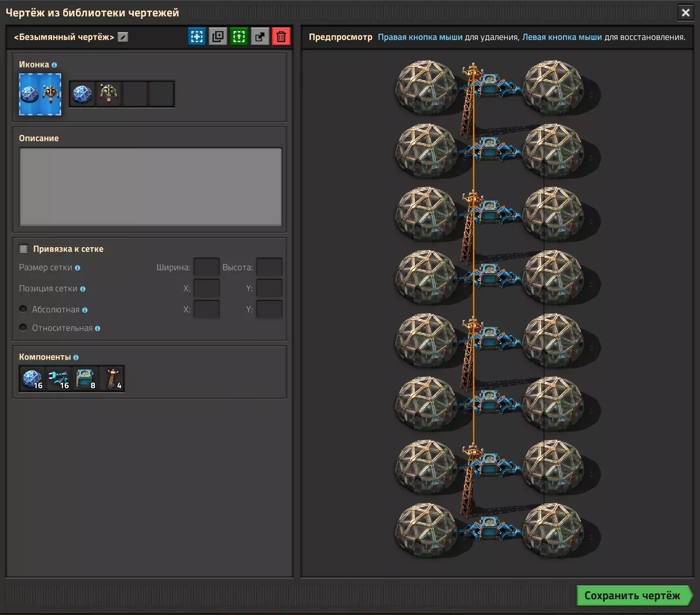Click the bottom-right dome in the preview
This screenshot has width=700, height=615.
tap(553, 530)
